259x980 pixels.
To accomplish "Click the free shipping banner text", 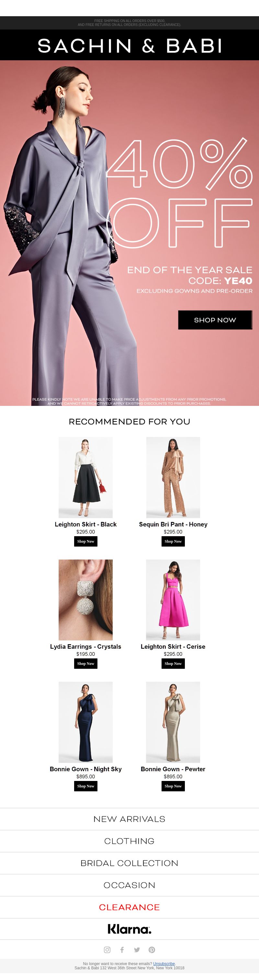I will 129,23.
